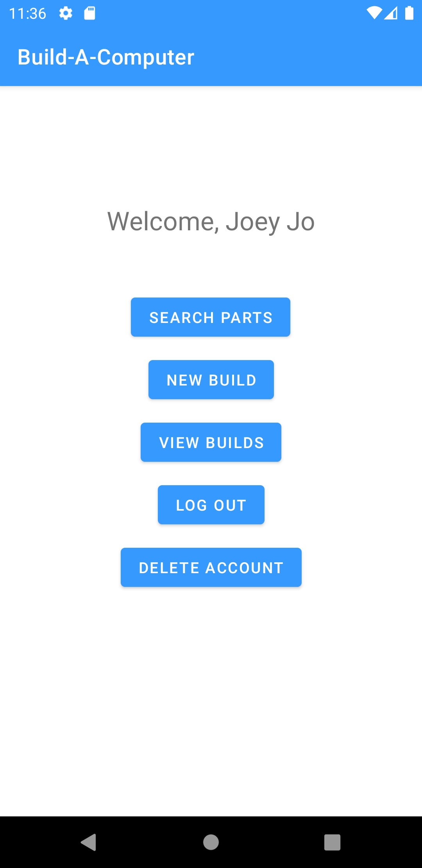The height and width of the screenshot is (868, 422).
Task: Tap the SD card status bar icon
Action: (x=89, y=13)
